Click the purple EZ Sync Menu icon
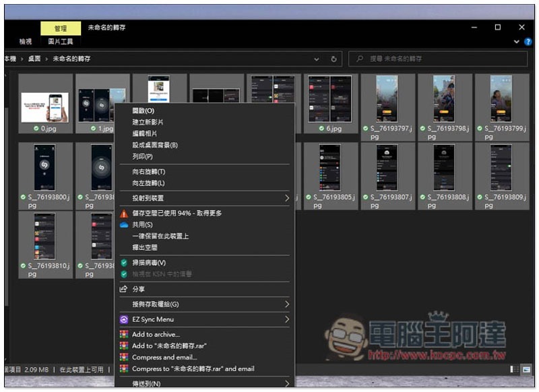The width and height of the screenshot is (539, 392). tap(123, 319)
